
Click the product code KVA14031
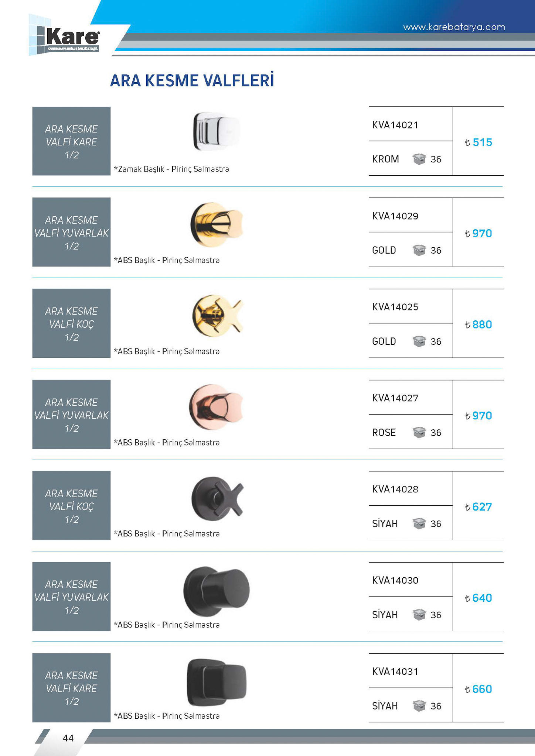point(395,671)
